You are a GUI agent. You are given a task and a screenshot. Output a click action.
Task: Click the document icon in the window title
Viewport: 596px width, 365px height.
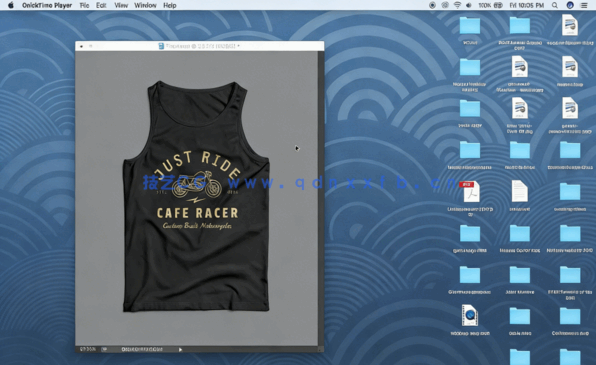point(161,46)
